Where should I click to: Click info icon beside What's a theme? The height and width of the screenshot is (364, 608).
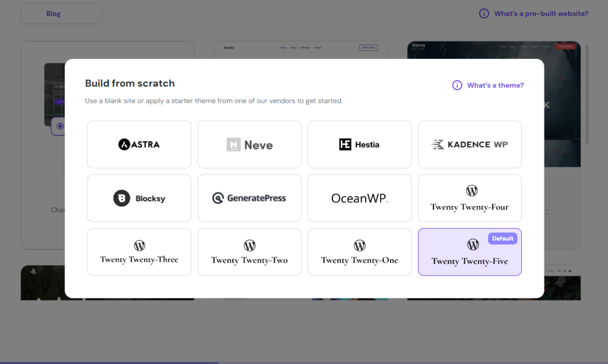click(457, 86)
